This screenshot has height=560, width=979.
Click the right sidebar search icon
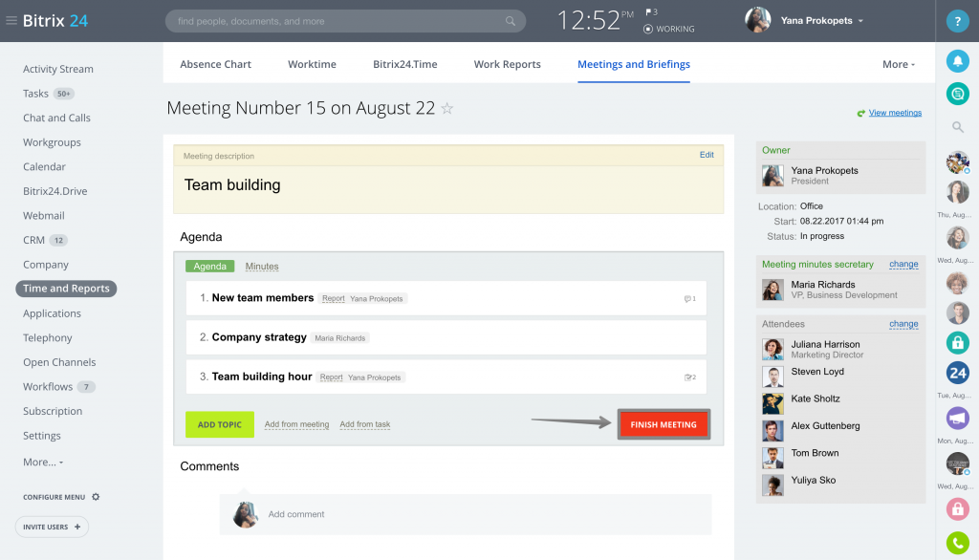(957, 127)
